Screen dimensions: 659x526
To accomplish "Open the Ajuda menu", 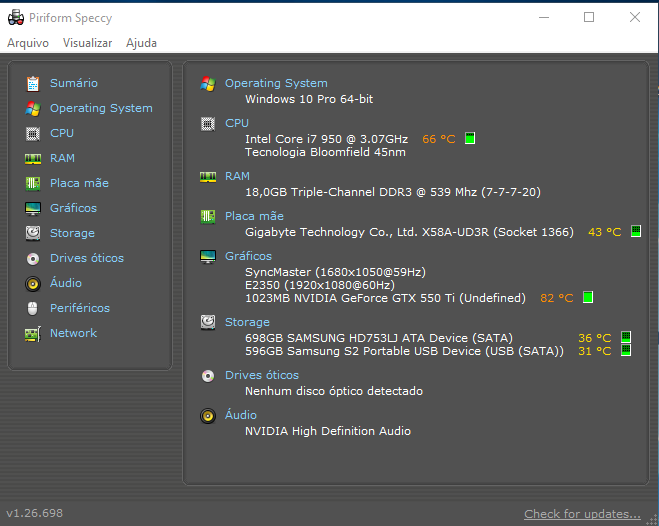I will point(141,43).
